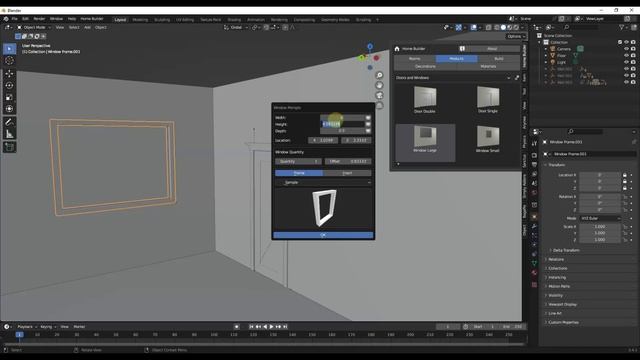Viewport: 640px width, 360px height.
Task: Open the Products tab in Home Builder
Action: click(456, 59)
